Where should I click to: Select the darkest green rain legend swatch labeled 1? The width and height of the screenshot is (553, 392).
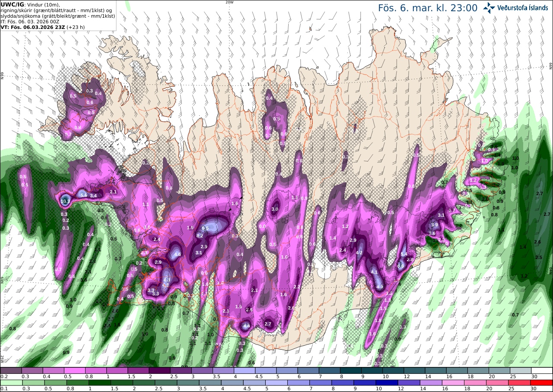tap(99, 383)
